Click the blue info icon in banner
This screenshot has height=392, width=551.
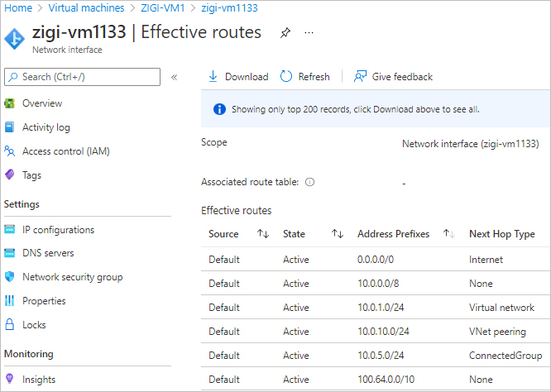[x=219, y=109]
